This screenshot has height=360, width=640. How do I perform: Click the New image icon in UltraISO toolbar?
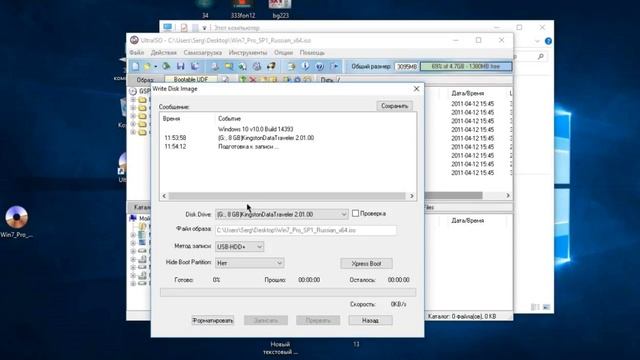point(135,66)
